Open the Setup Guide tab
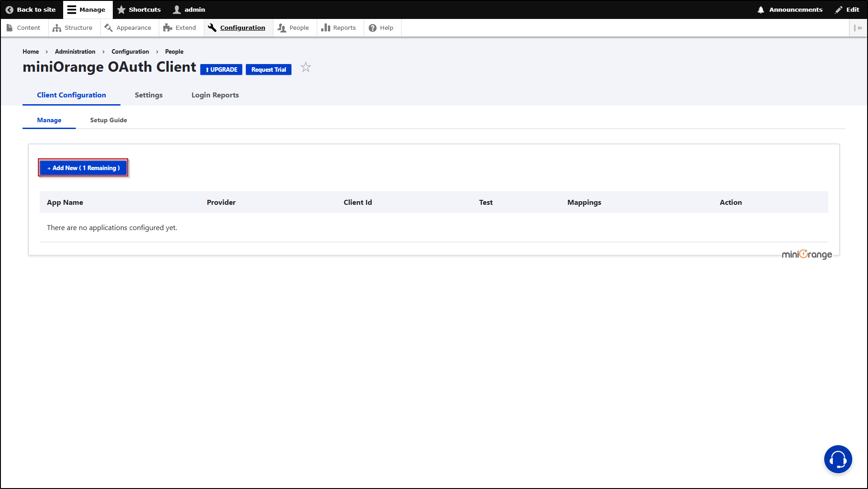Screen dimensions: 868x489 (x=108, y=120)
